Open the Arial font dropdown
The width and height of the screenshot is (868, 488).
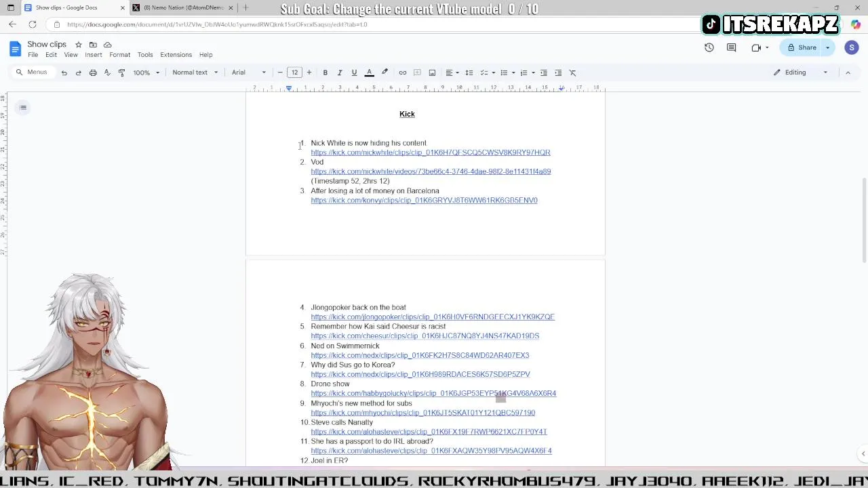[x=249, y=73]
